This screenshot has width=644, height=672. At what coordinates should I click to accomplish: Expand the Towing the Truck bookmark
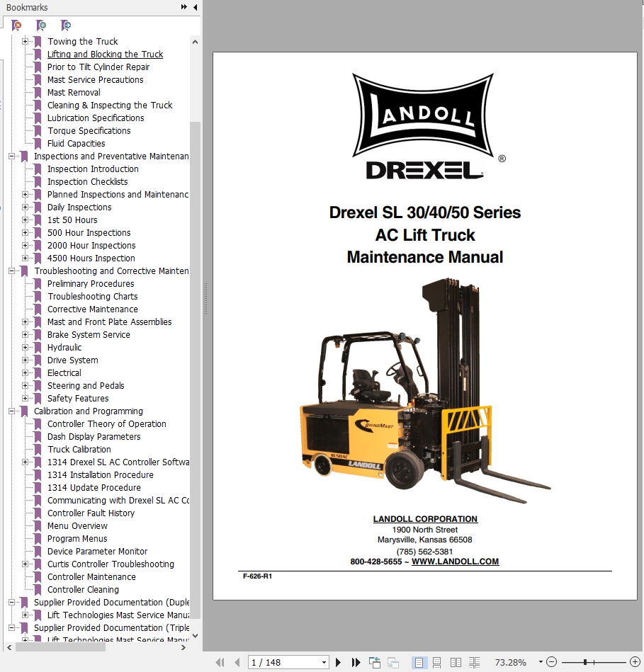coord(25,42)
